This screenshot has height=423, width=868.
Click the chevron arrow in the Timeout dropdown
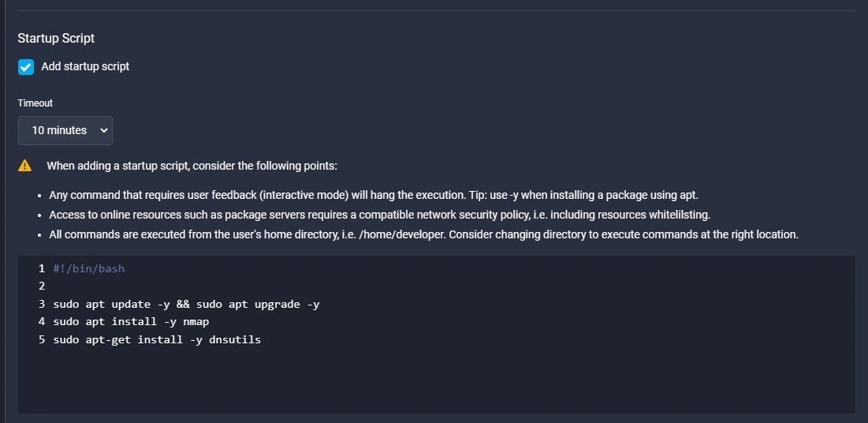103,130
